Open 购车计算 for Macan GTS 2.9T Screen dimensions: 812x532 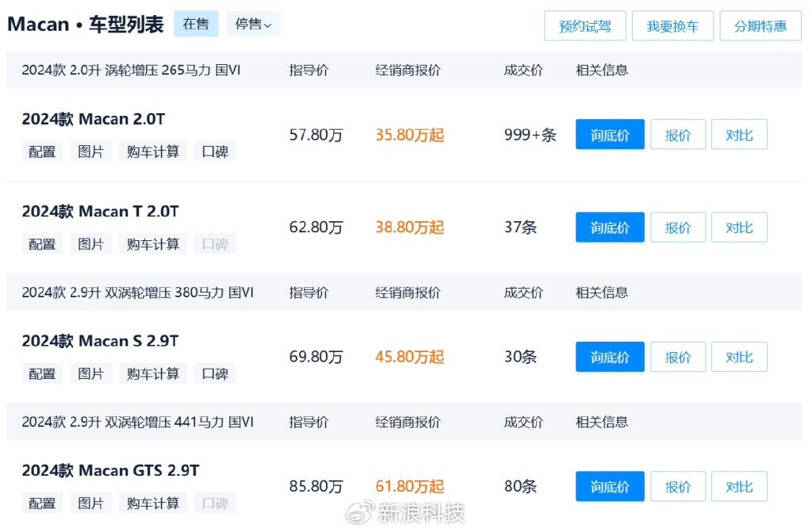[153, 503]
